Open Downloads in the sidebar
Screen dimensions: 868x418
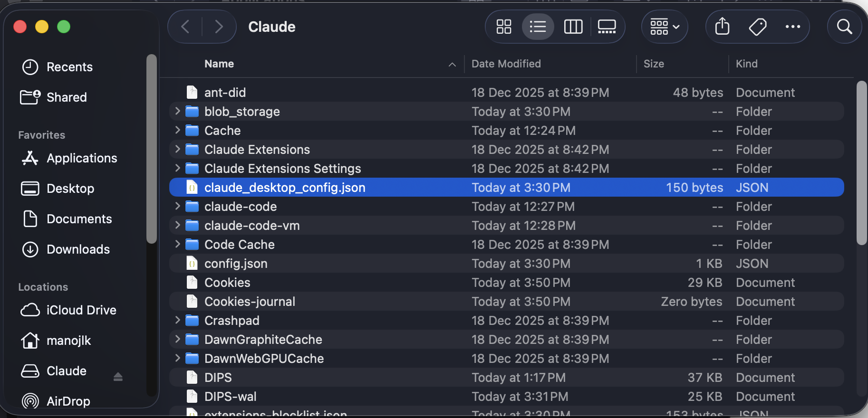(78, 249)
